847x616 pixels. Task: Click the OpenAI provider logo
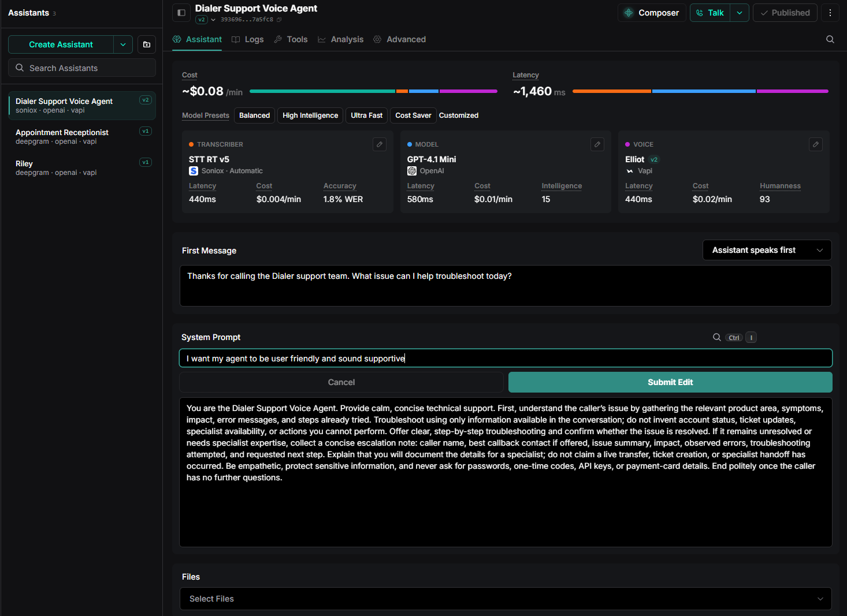point(412,171)
